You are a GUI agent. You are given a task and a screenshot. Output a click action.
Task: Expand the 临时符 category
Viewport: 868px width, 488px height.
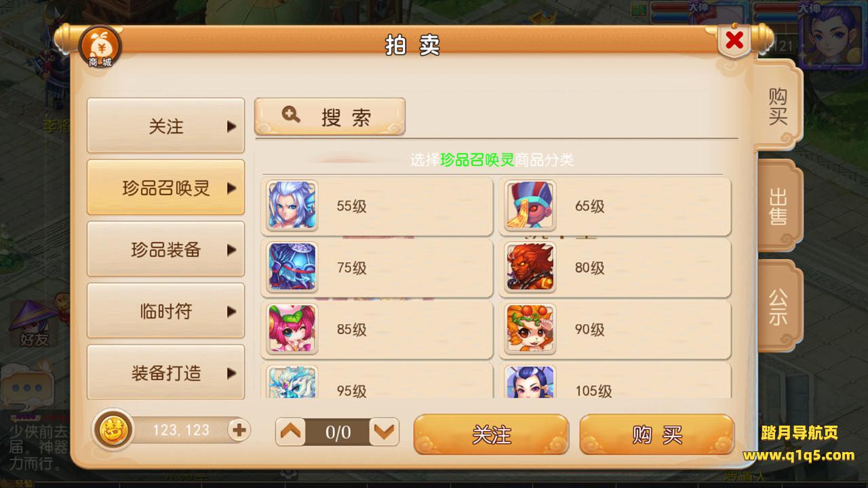click(165, 311)
